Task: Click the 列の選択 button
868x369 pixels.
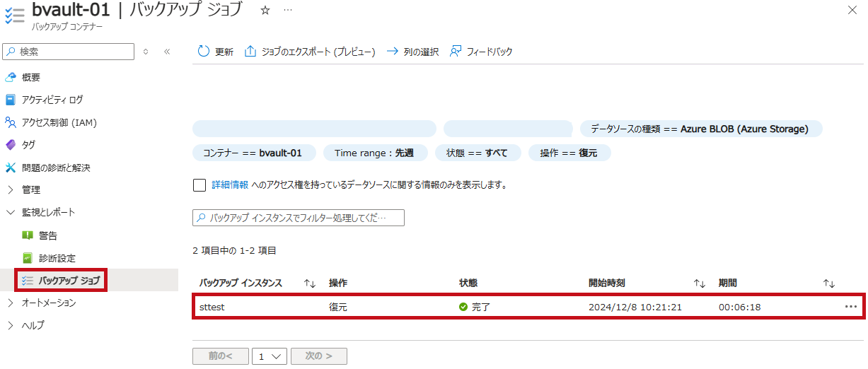Action: tap(412, 52)
